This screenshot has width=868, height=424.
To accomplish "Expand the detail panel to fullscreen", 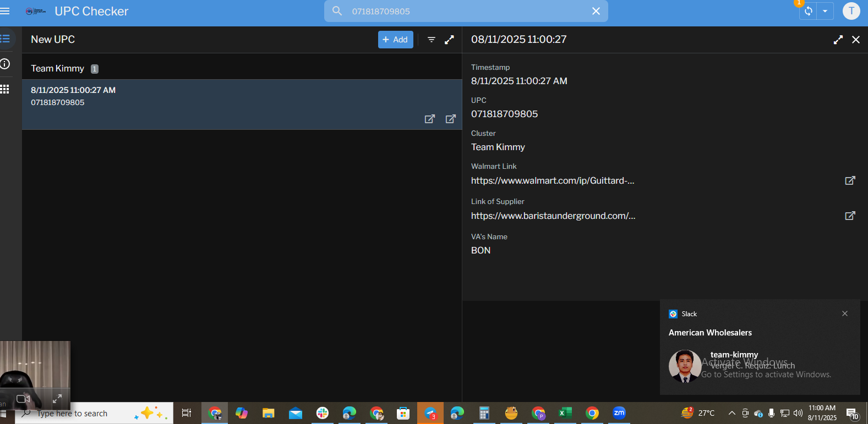I will click(x=838, y=40).
